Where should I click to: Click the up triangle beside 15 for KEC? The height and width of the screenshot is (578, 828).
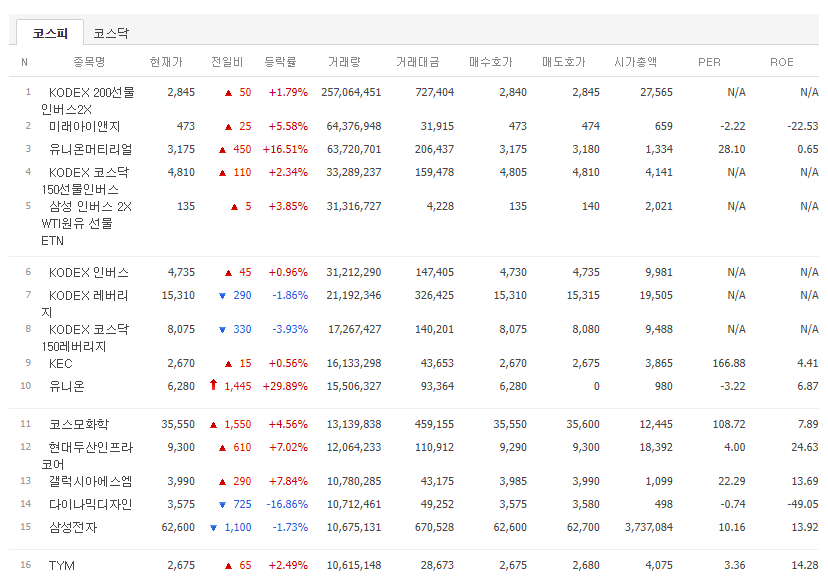[228, 364]
